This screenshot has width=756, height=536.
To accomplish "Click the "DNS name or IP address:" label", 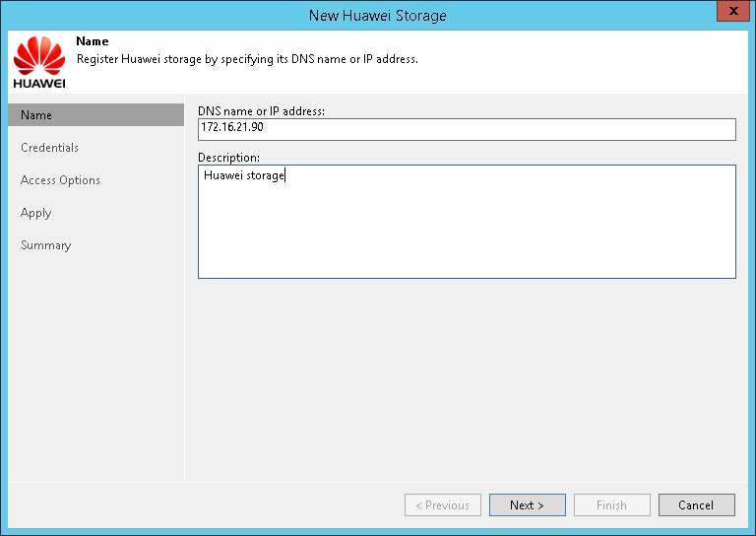I will click(261, 111).
